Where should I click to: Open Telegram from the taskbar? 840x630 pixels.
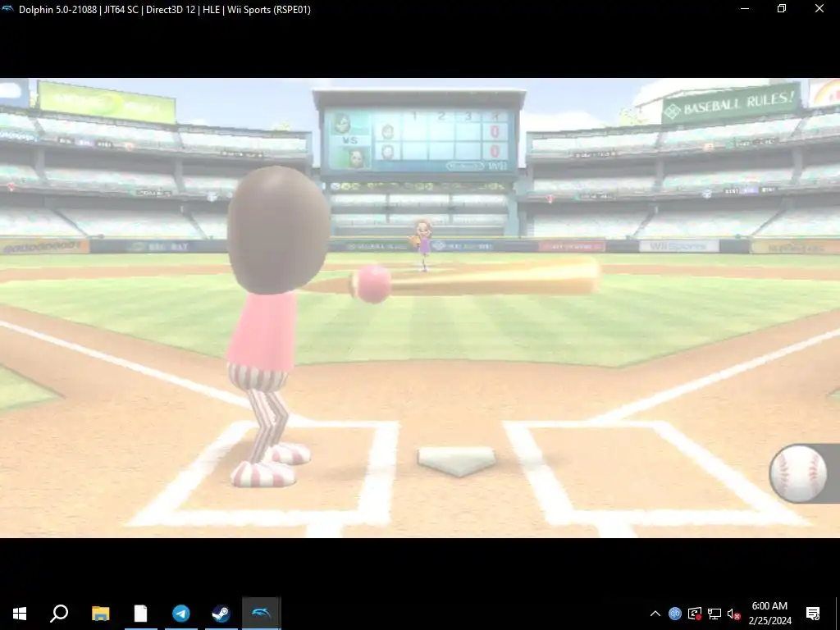tap(181, 614)
